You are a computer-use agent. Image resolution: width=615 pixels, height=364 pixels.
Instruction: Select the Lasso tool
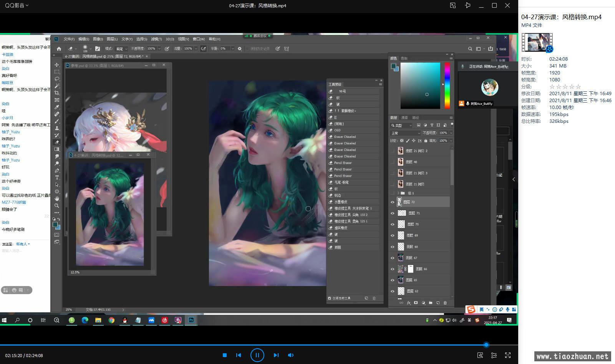point(57,79)
